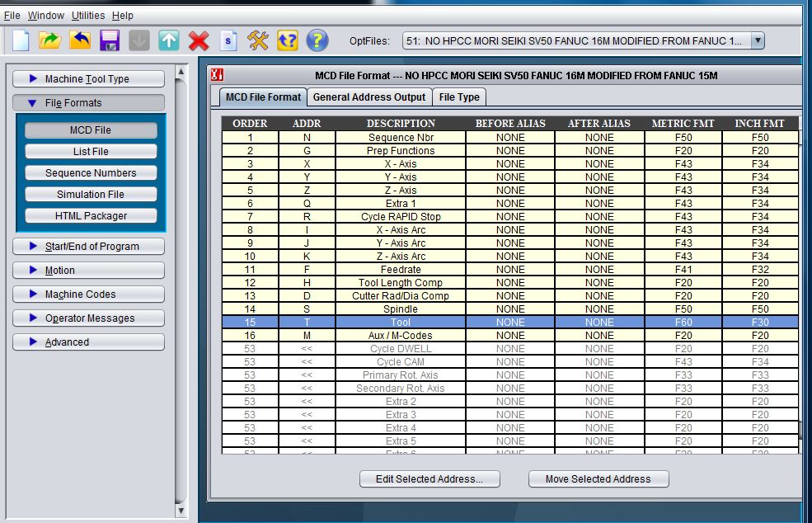The image size is (812, 523).
Task: Save using the purple floppy disk icon
Action: tap(110, 40)
